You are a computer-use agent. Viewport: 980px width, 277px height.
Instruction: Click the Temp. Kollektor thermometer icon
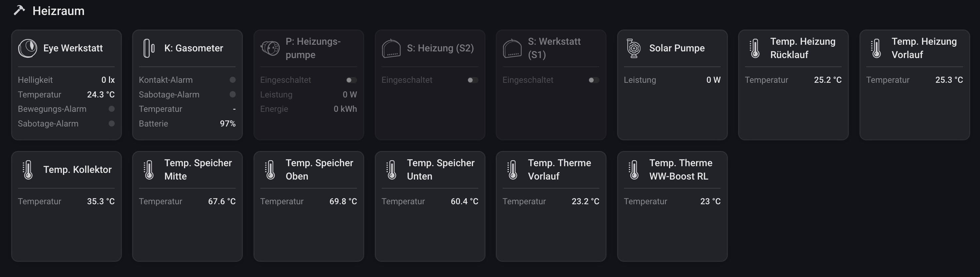27,170
